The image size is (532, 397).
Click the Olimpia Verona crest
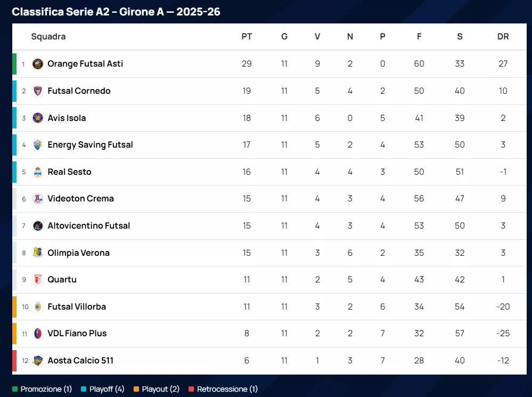(37, 253)
